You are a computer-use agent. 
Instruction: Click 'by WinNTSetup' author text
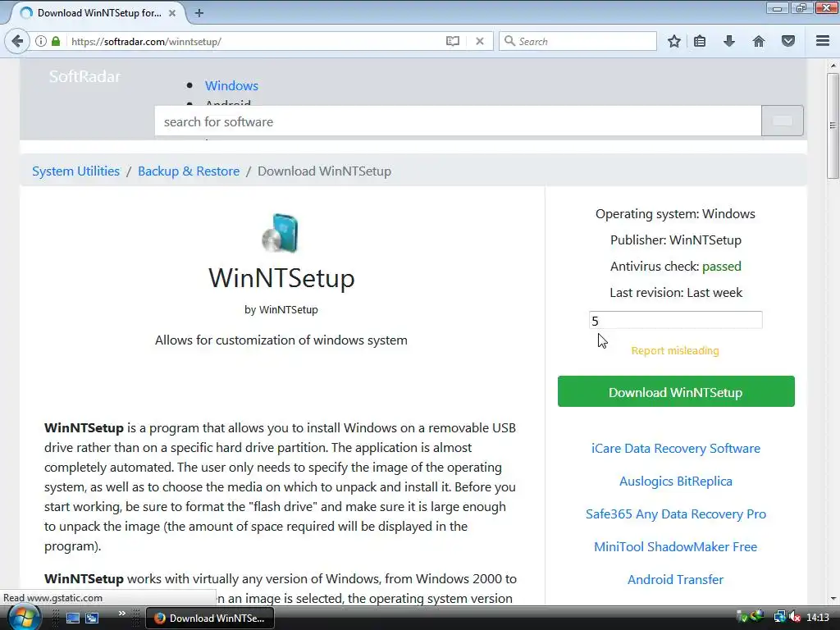tap(281, 309)
